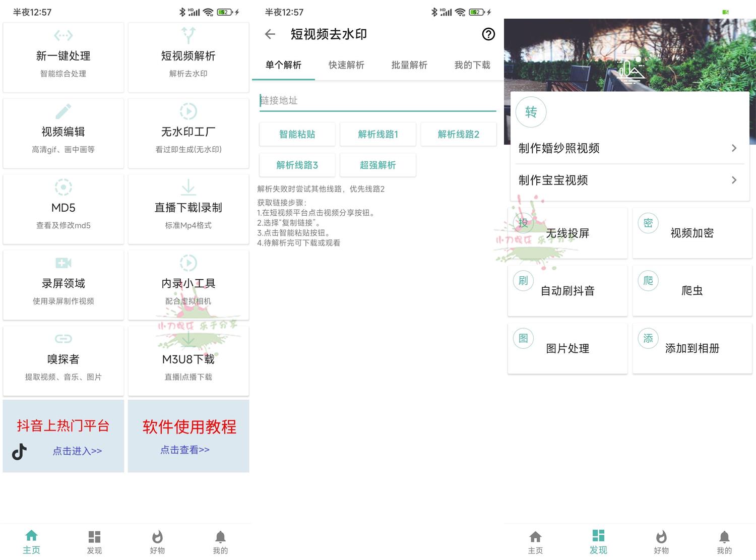The image size is (756, 560).
Task: Tap the 转 circle icon
Action: pos(531,112)
